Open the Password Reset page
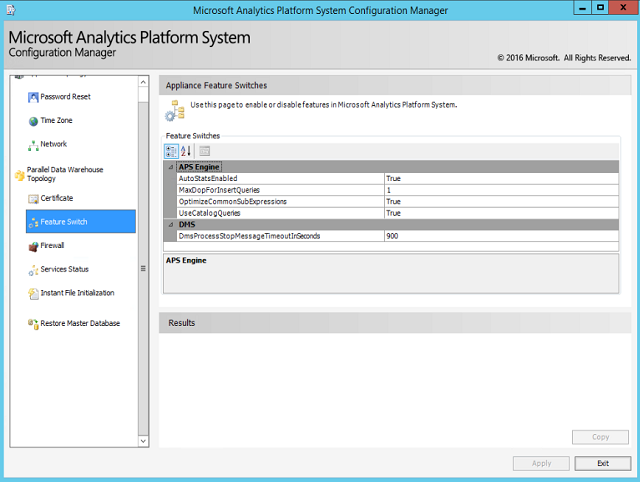This screenshot has height=482, width=640. pyautogui.click(x=65, y=97)
